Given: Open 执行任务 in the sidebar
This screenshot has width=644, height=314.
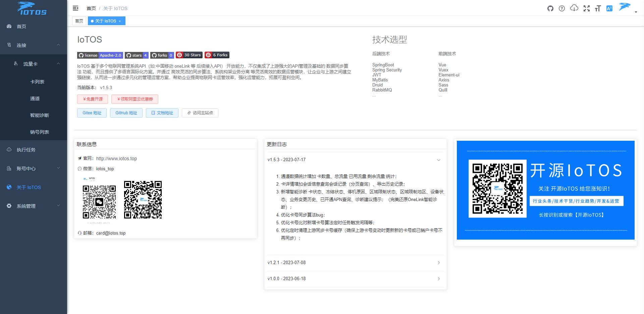Looking at the screenshot, I should (x=34, y=150).
